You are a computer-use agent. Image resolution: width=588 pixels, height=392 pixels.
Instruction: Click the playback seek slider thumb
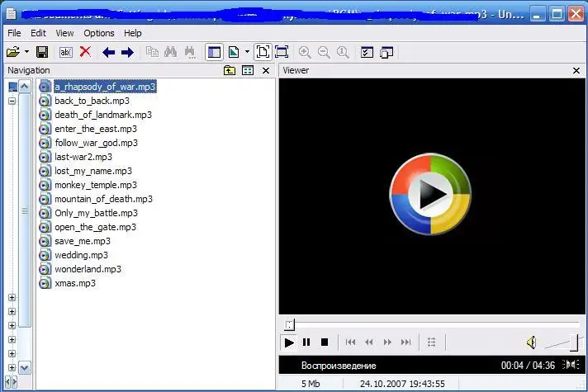click(290, 324)
